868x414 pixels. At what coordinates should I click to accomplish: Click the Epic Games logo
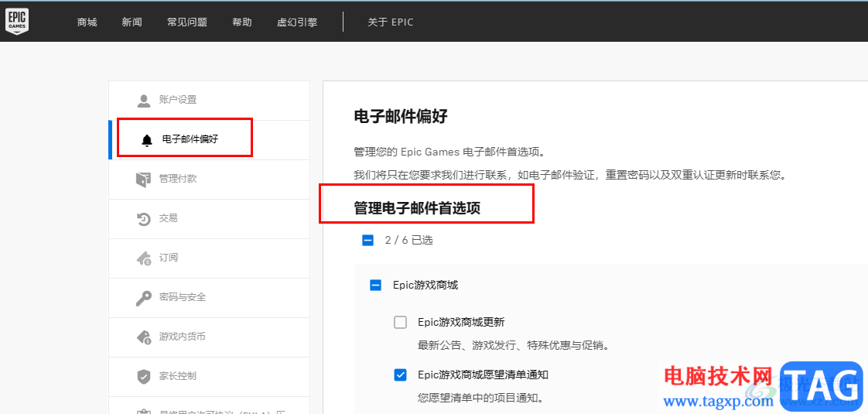tap(17, 22)
